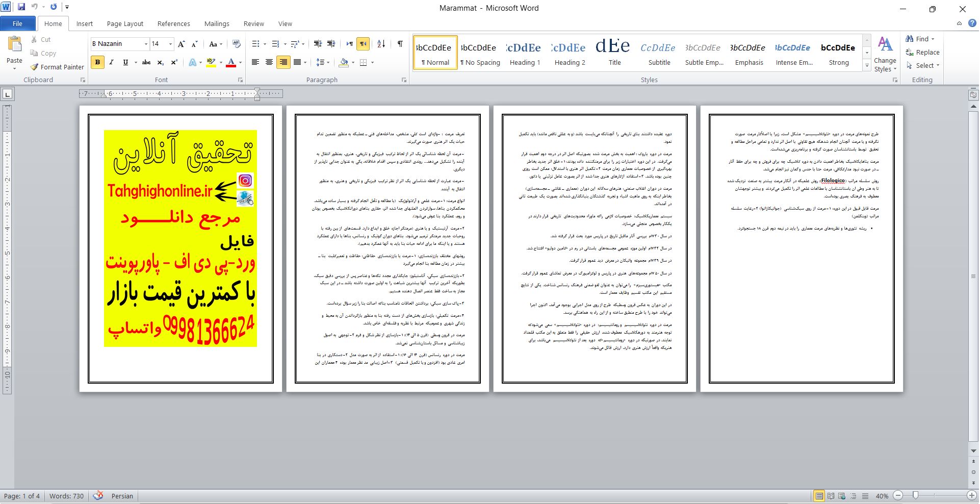This screenshot has height=504, width=980.
Task: Toggle Italic formatting
Action: (111, 62)
